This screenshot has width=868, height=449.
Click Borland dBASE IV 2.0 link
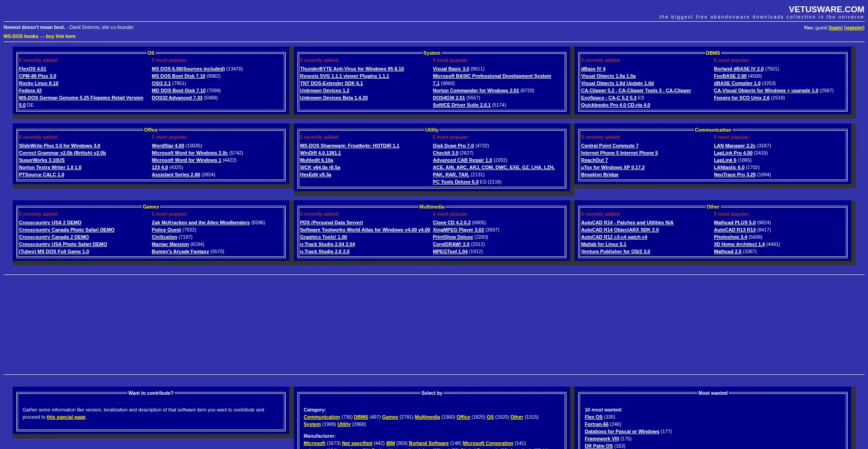(738, 69)
